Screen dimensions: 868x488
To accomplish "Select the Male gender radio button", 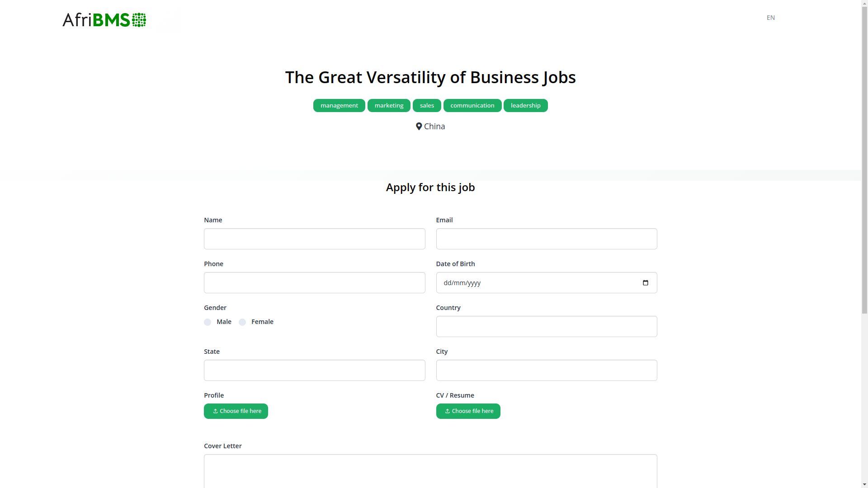I will point(208,322).
